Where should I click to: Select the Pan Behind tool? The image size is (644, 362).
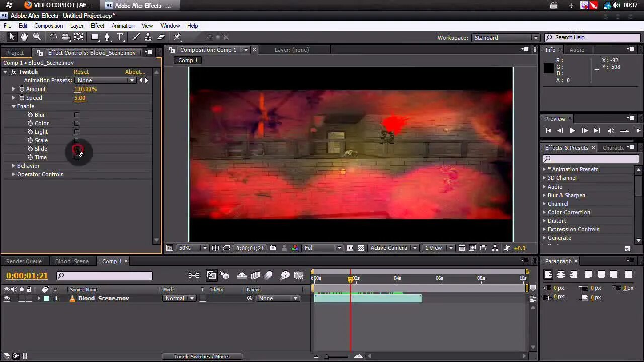tap(78, 37)
